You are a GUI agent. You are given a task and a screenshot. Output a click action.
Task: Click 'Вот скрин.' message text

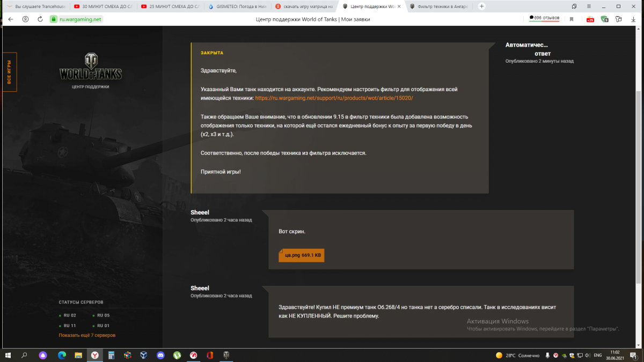pos(292,231)
